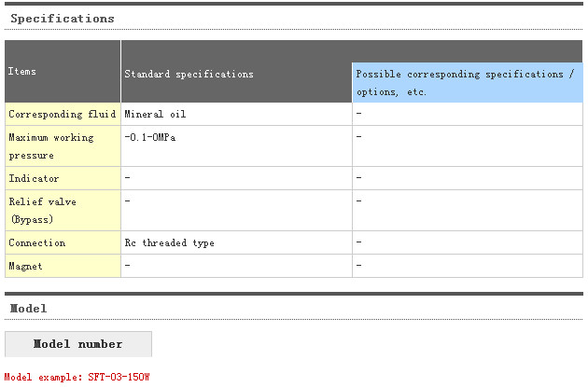
Task: Click Indicator row's standard specifications cell
Action: pos(236,178)
